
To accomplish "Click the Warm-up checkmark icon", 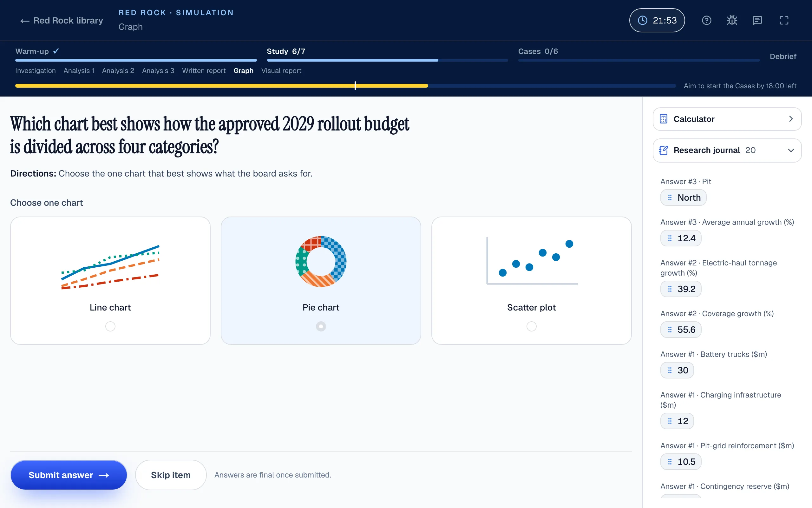I will click(x=56, y=51).
